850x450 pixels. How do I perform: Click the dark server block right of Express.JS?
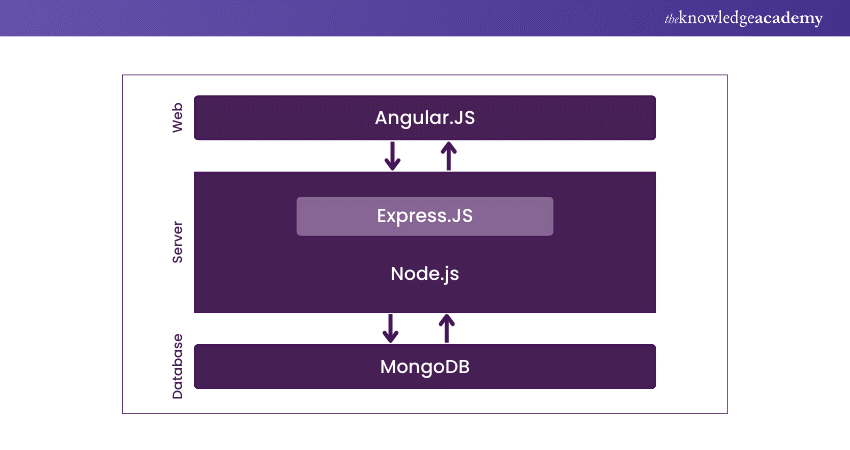pos(605,216)
